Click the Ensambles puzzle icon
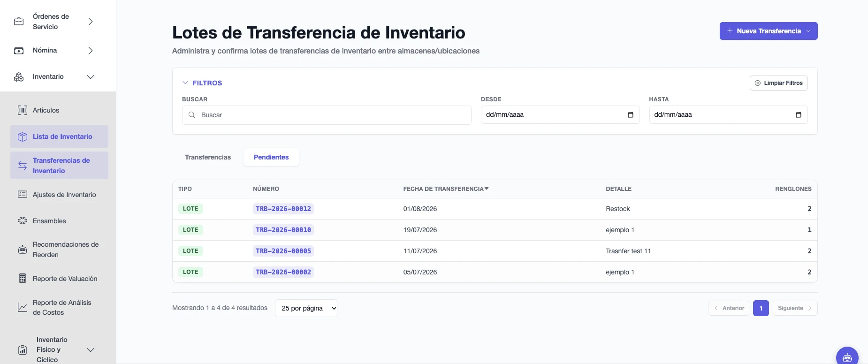Viewport: 868px width, 364px height. coord(23,221)
